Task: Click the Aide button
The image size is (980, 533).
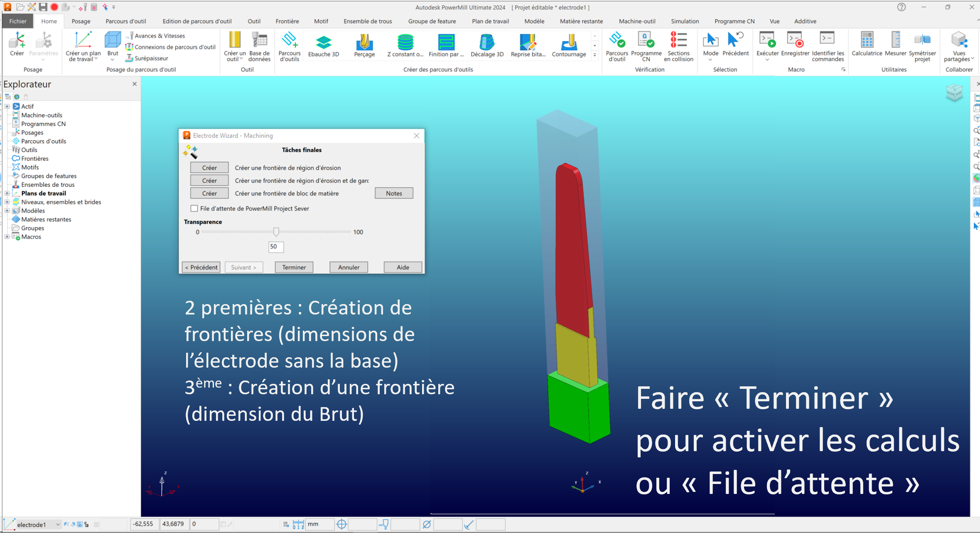Action: (x=403, y=267)
